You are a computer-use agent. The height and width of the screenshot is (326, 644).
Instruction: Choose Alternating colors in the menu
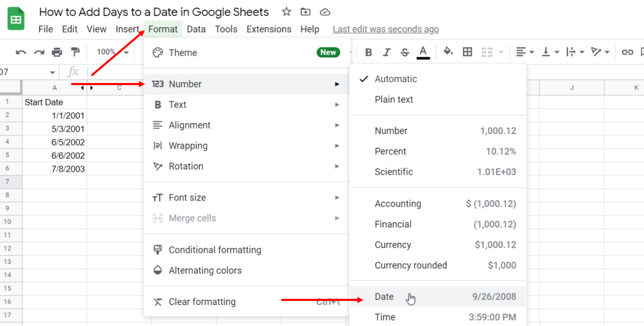click(x=247, y=271)
